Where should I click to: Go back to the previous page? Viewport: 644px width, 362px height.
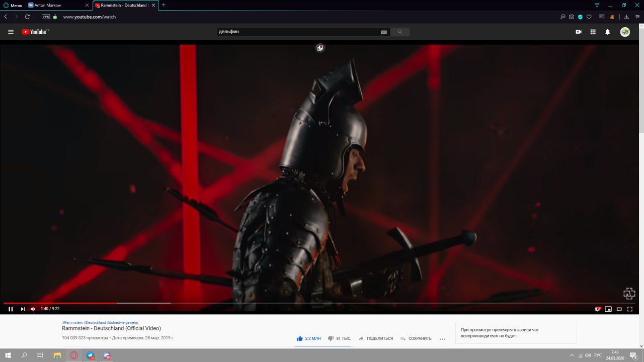coord(6,17)
